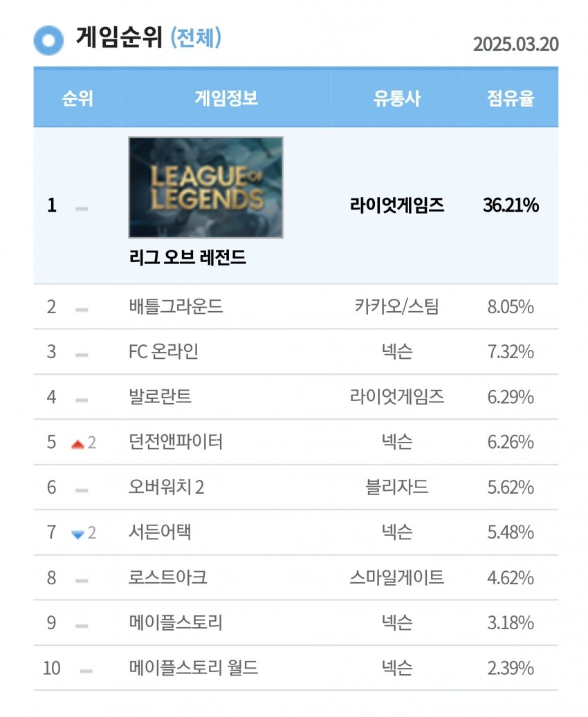Open the 리그 오브 레전드 game title link
The image size is (588, 717).
(187, 259)
